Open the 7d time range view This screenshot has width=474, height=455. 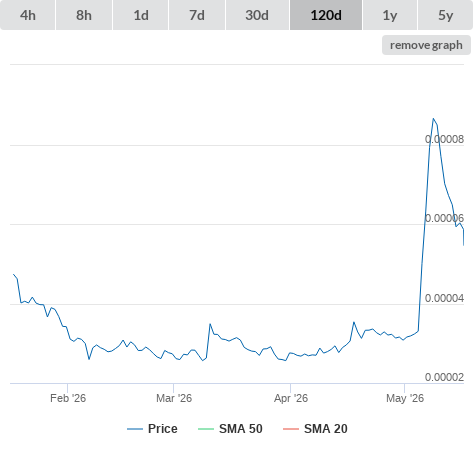click(x=197, y=15)
